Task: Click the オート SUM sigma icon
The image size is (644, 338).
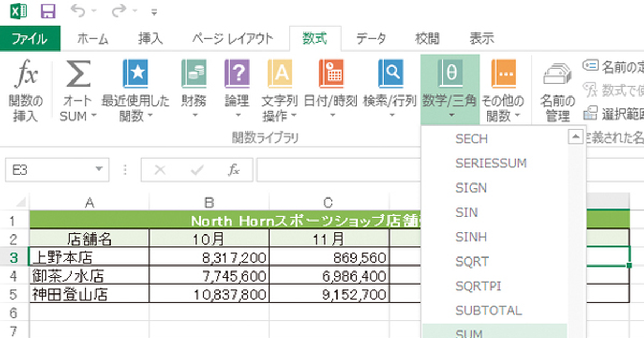Action: point(78,75)
